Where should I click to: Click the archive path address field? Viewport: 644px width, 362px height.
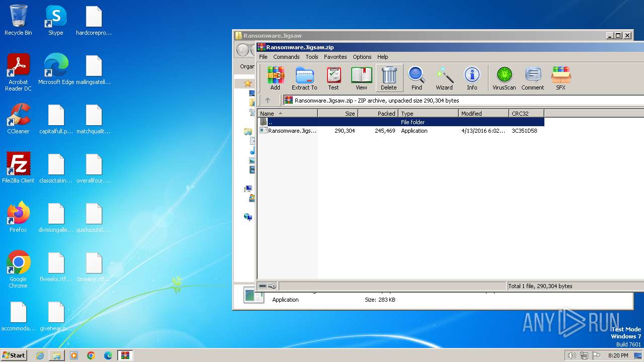(463, 101)
